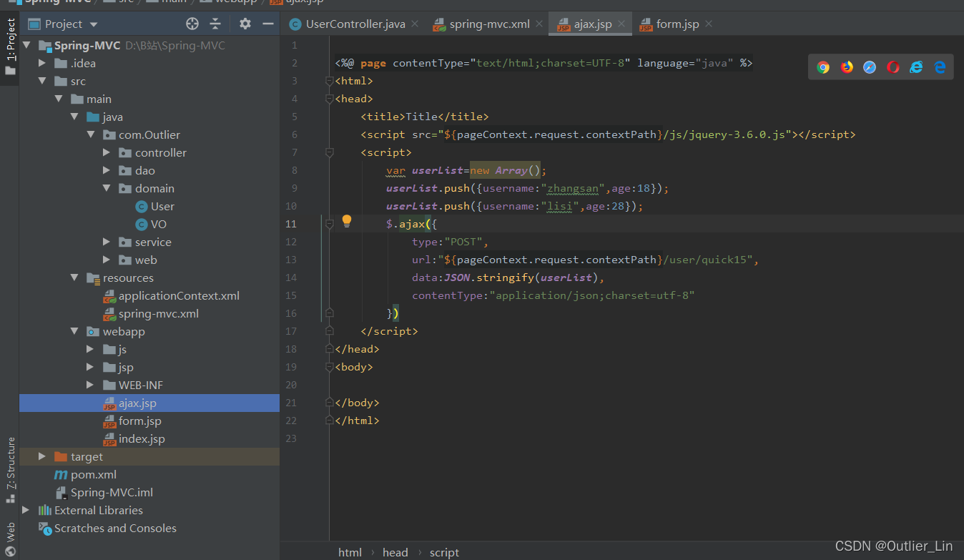The width and height of the screenshot is (964, 560).
Task: Close the ajax.jsp tab
Action: 621,24
